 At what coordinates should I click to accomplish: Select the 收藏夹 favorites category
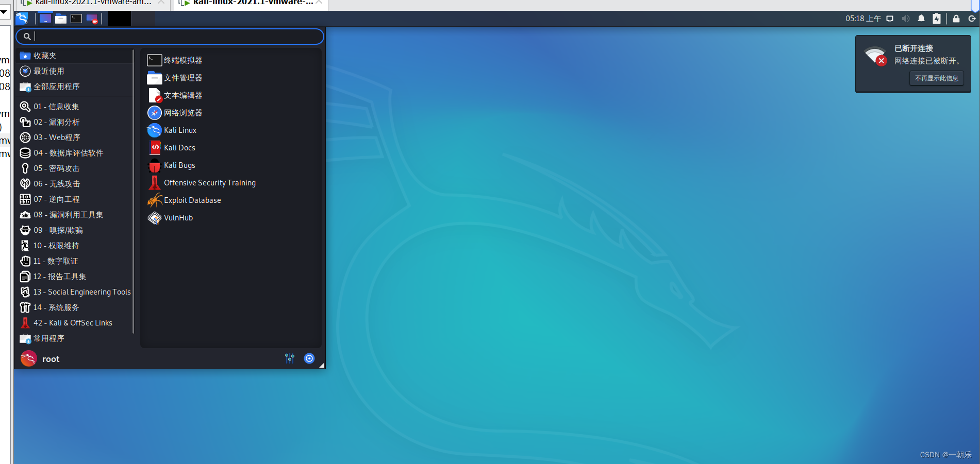tap(75, 56)
